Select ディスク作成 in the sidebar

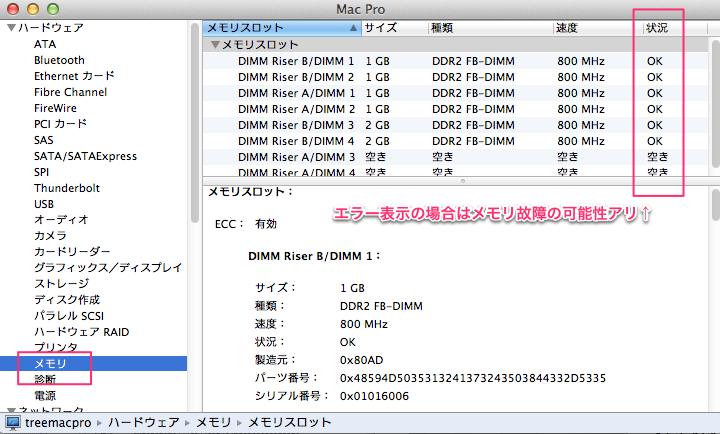(x=67, y=300)
